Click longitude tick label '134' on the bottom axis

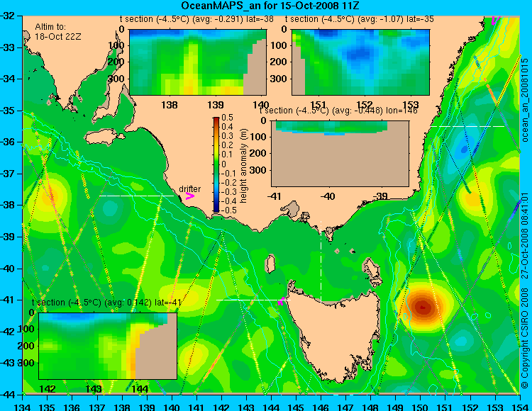point(23,407)
